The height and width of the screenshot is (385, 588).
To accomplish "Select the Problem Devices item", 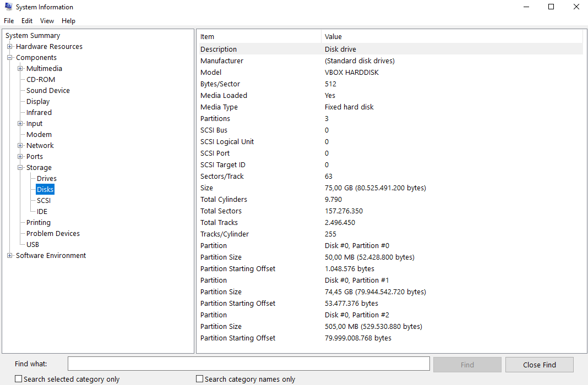I will 52,233.
